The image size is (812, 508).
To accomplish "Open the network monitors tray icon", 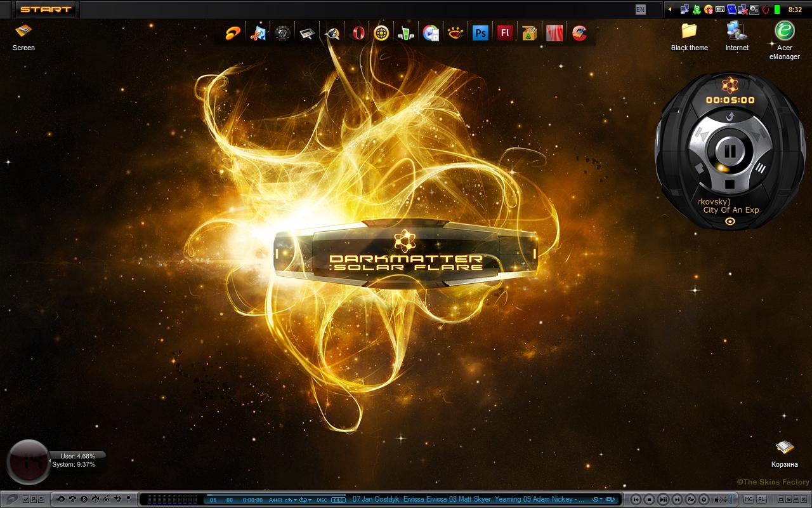I will click(685, 10).
